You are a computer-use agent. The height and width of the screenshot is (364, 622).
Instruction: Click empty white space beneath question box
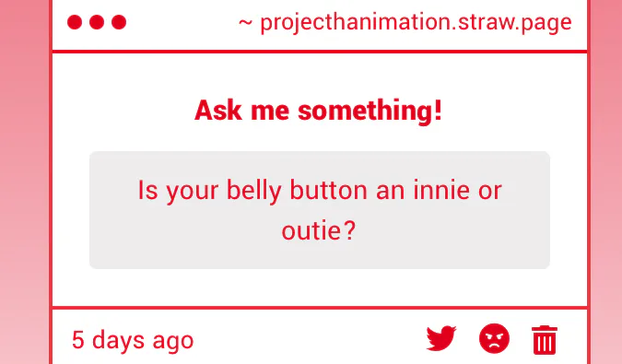tap(320, 288)
